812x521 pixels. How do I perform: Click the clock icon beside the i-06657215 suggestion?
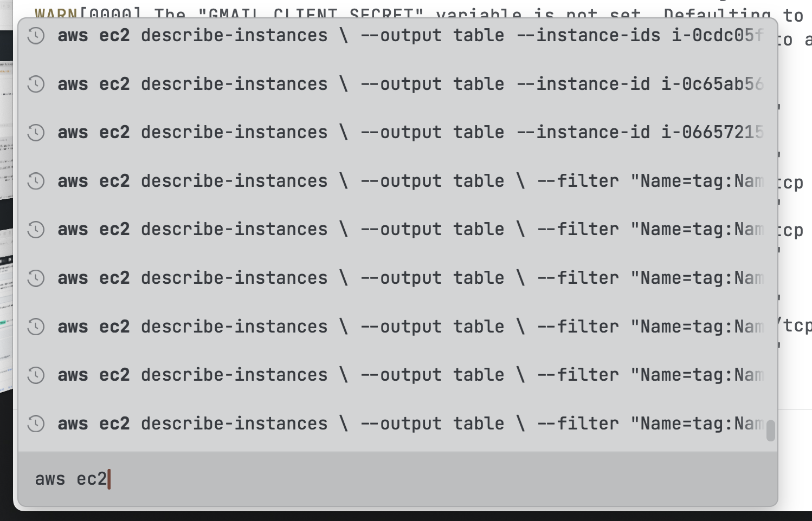point(36,132)
